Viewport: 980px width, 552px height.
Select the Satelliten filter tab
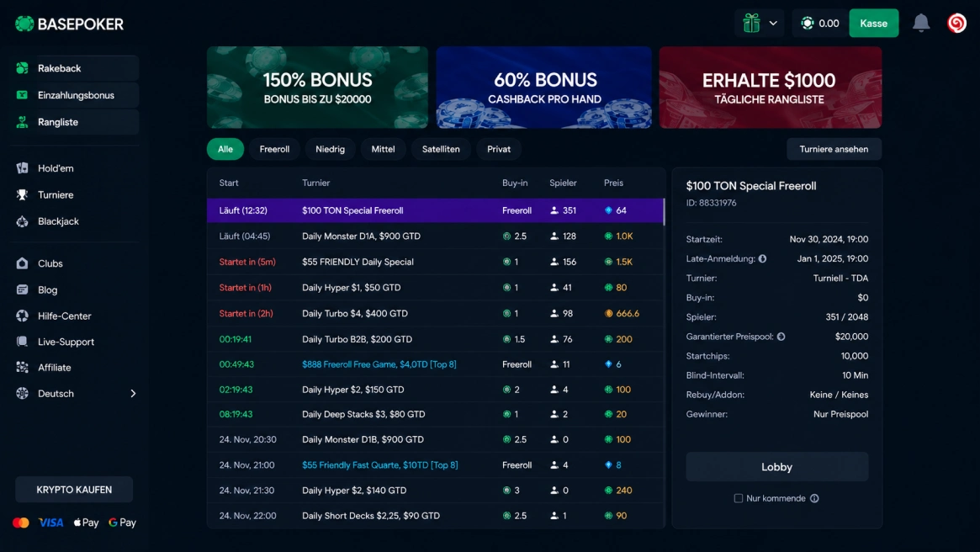(x=441, y=150)
